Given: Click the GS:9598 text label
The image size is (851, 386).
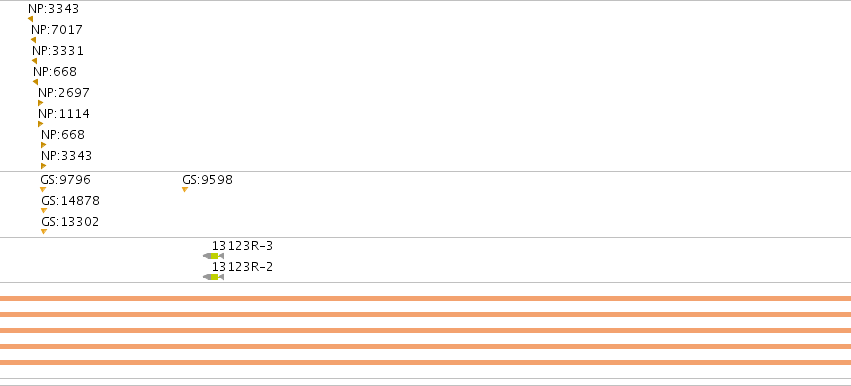Looking at the screenshot, I should pyautogui.click(x=207, y=180).
